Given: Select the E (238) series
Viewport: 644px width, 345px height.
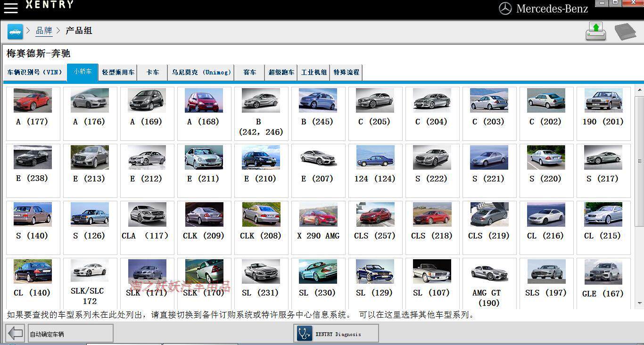Looking at the screenshot, I should click(x=33, y=171).
